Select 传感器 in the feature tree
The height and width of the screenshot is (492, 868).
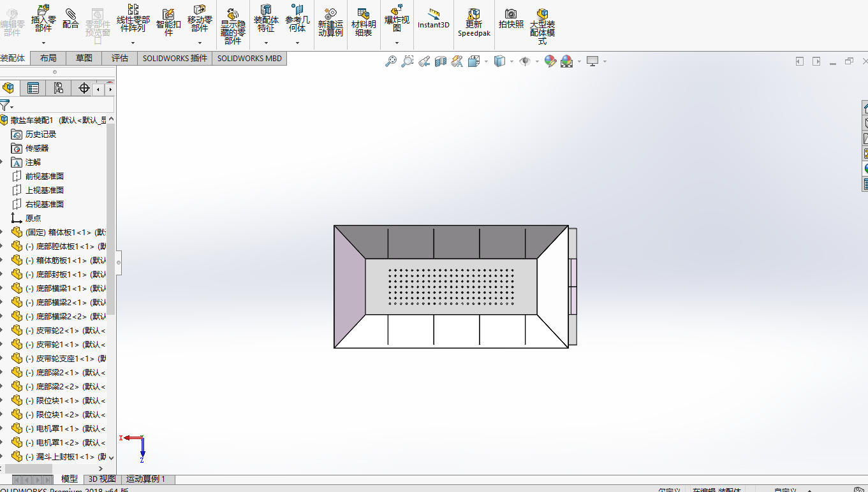[37, 148]
